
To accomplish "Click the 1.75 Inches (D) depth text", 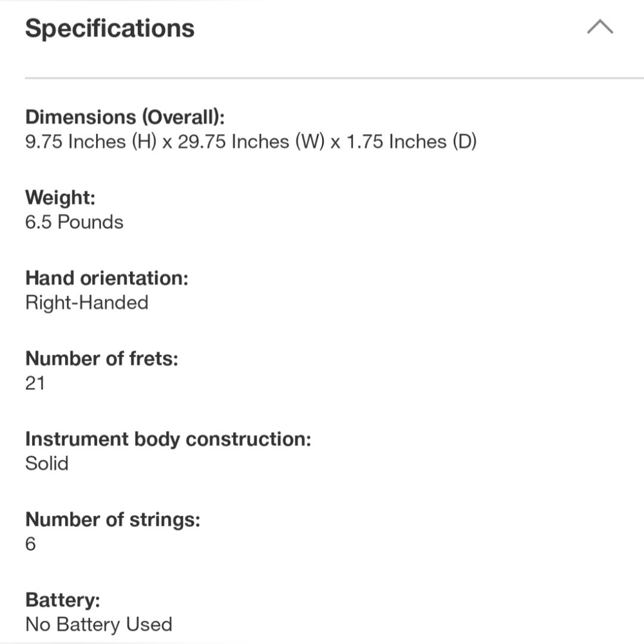I will click(x=412, y=142).
